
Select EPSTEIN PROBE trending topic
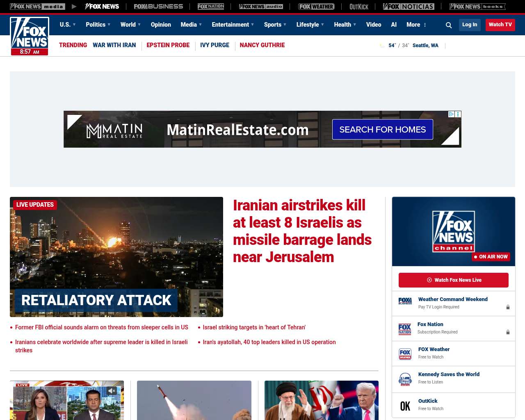168,45
